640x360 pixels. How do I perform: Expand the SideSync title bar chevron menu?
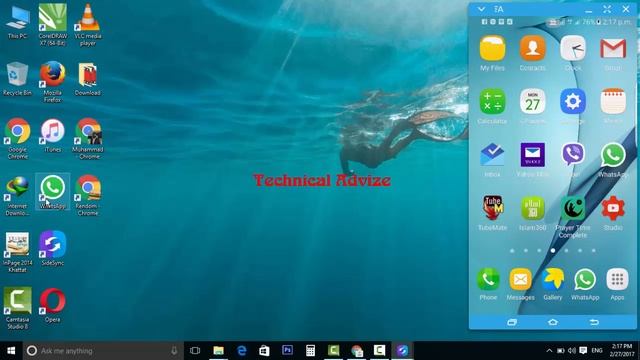pos(481,9)
